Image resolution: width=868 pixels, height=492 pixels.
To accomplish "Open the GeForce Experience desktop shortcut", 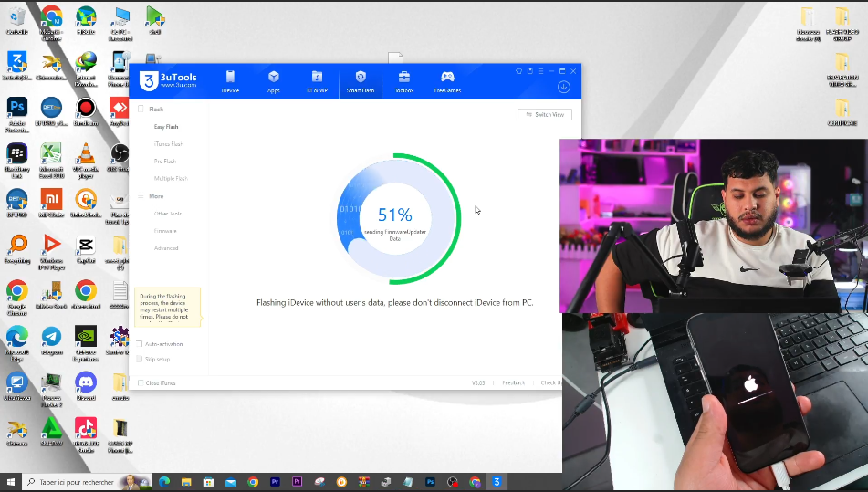I will pos(86,344).
